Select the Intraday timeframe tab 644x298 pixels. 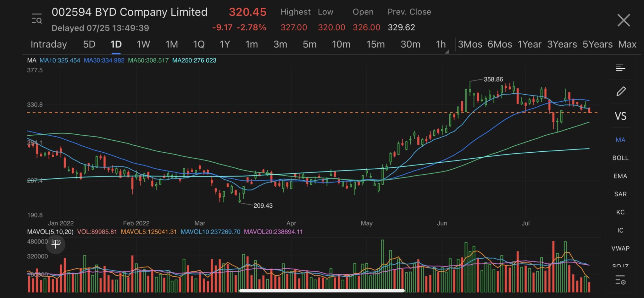click(49, 44)
